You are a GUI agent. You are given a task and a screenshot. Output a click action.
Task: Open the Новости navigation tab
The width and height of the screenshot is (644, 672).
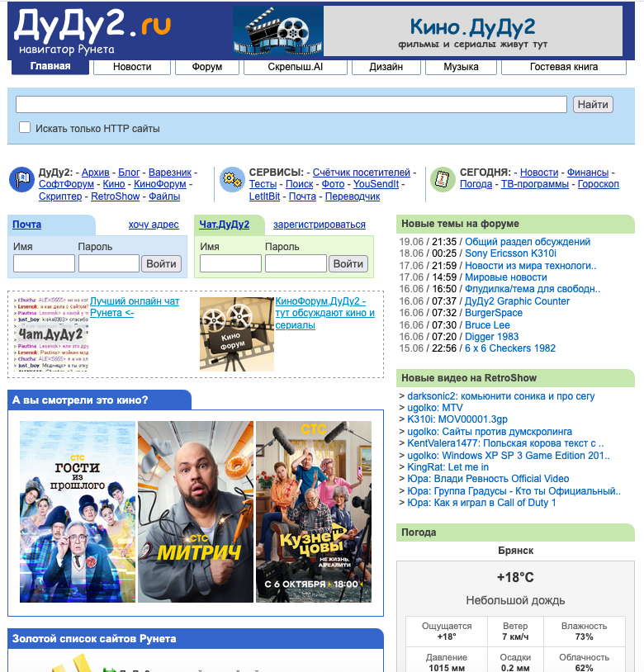[132, 67]
